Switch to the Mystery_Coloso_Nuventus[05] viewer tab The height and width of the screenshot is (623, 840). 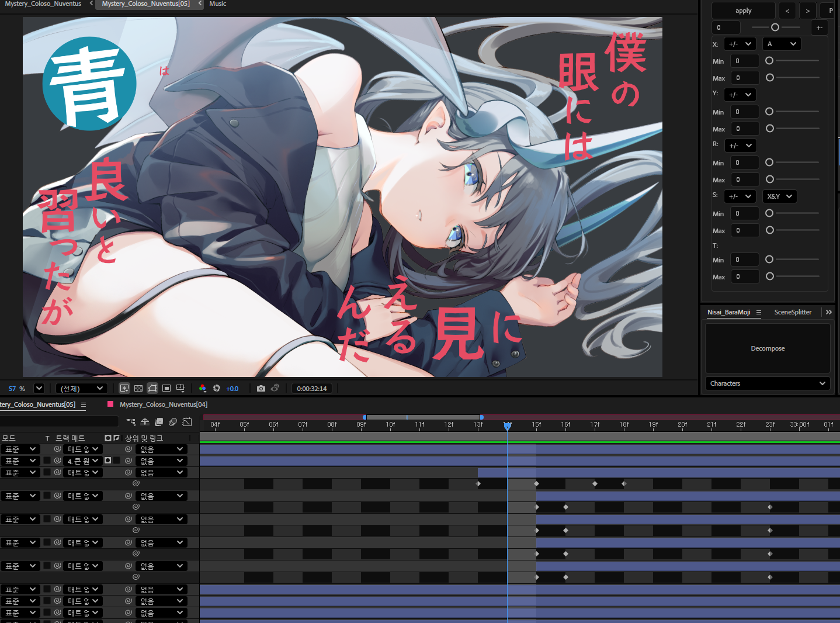tap(145, 4)
